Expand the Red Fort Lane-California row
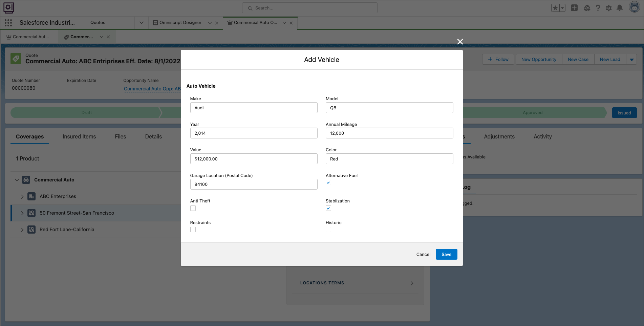 pyautogui.click(x=22, y=230)
